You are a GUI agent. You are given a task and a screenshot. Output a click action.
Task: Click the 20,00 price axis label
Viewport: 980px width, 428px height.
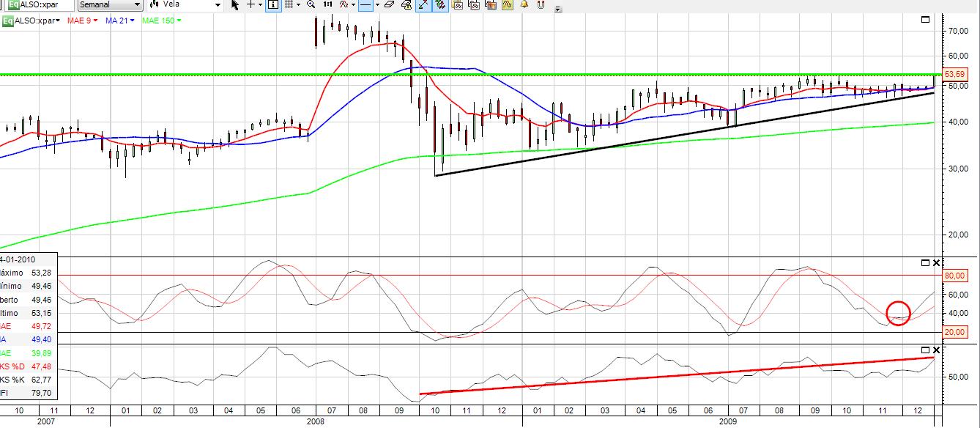pos(959,235)
